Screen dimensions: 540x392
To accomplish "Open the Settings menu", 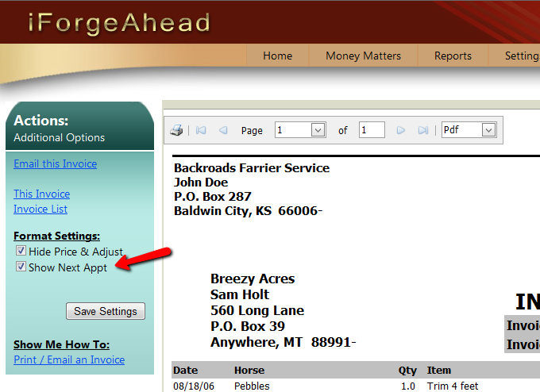I will click(522, 56).
